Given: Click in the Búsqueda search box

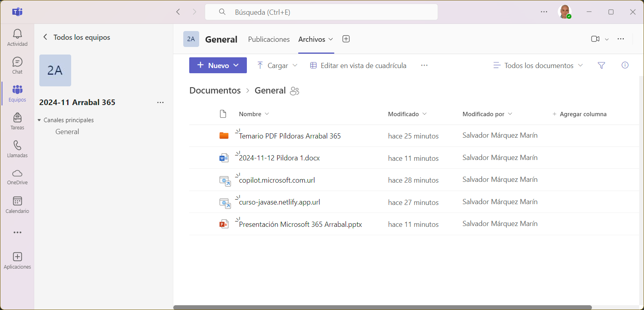Looking at the screenshot, I should 321,12.
